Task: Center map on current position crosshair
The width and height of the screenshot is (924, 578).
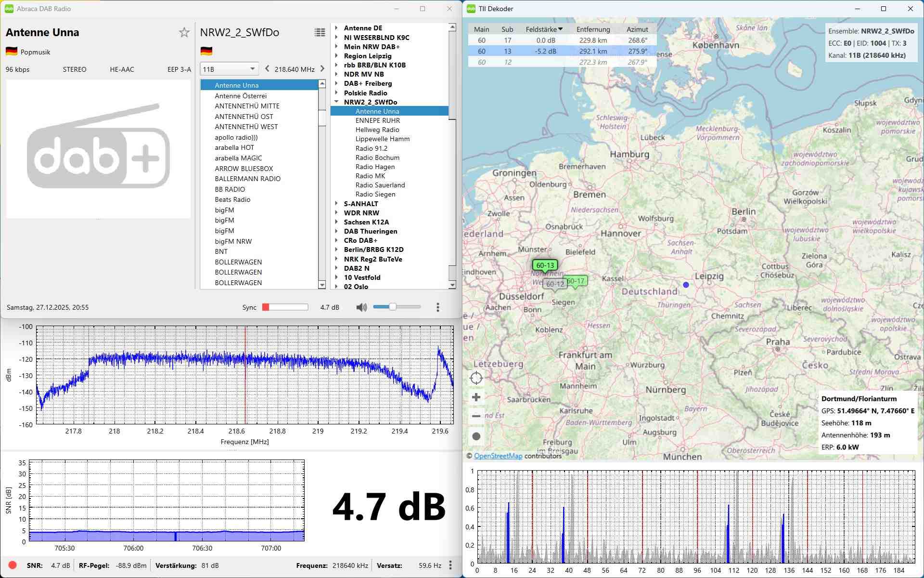Action: (476, 378)
